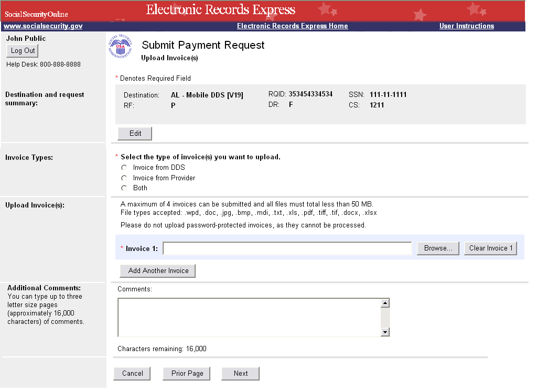Click the comments scrollbar up arrow
This screenshot has height=392, width=538.
coord(385,303)
